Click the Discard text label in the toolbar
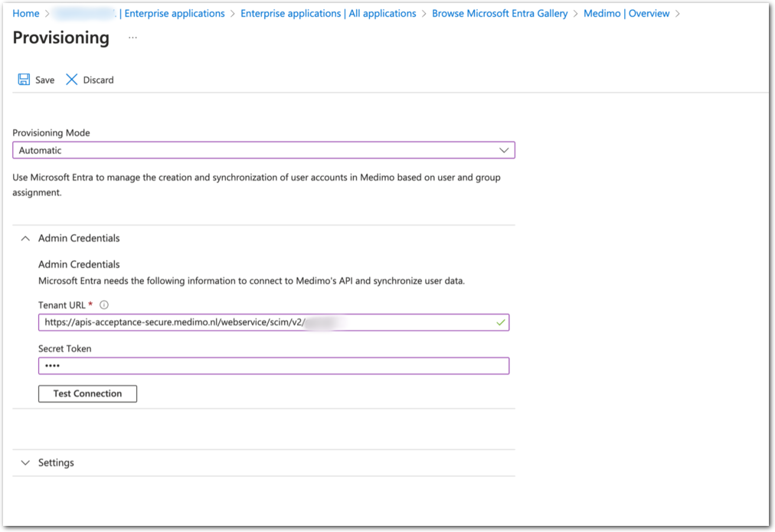 pyautogui.click(x=98, y=80)
